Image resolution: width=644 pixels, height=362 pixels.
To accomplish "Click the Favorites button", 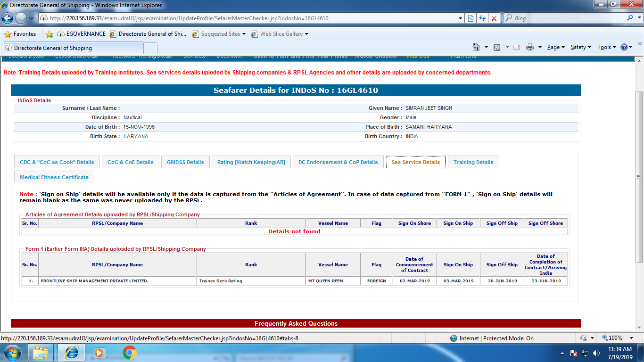I will coord(20,34).
